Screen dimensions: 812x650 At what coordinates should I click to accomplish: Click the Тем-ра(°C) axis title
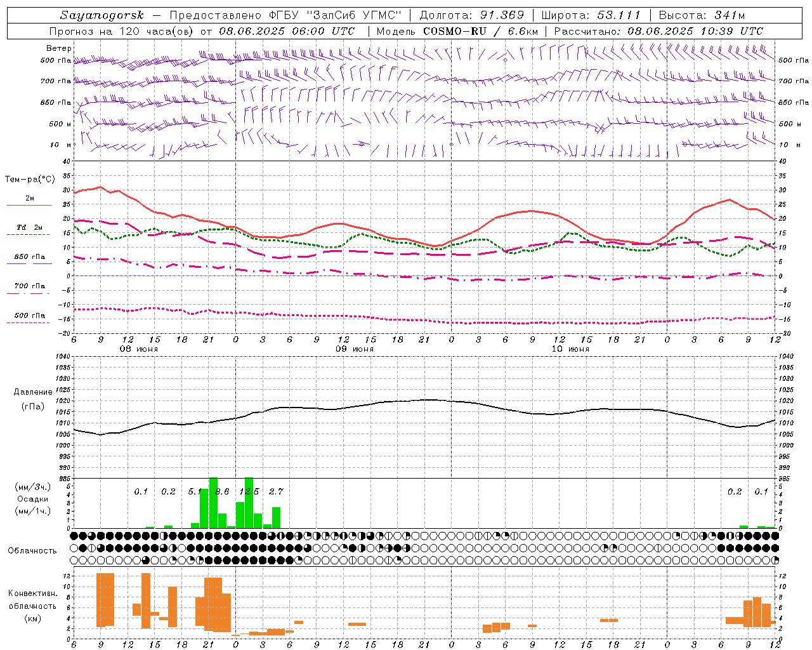(x=30, y=180)
